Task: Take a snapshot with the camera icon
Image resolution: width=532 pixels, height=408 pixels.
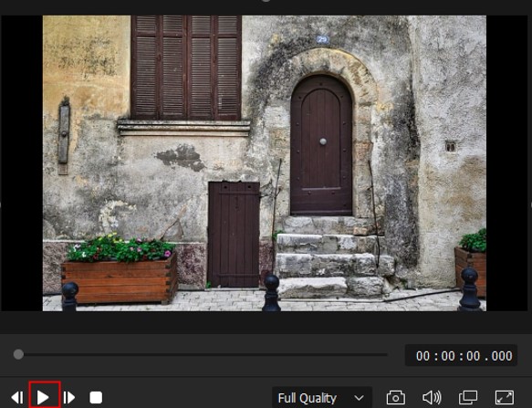Action: (396, 397)
